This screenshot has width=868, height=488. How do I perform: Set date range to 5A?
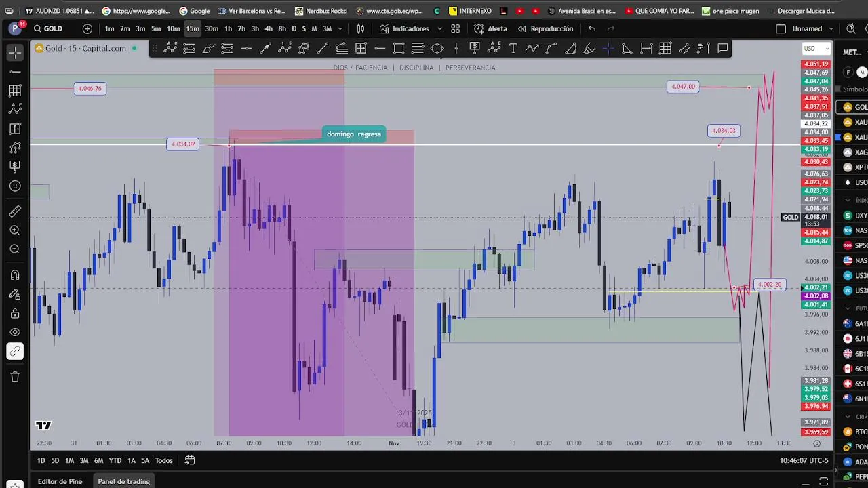click(x=145, y=460)
